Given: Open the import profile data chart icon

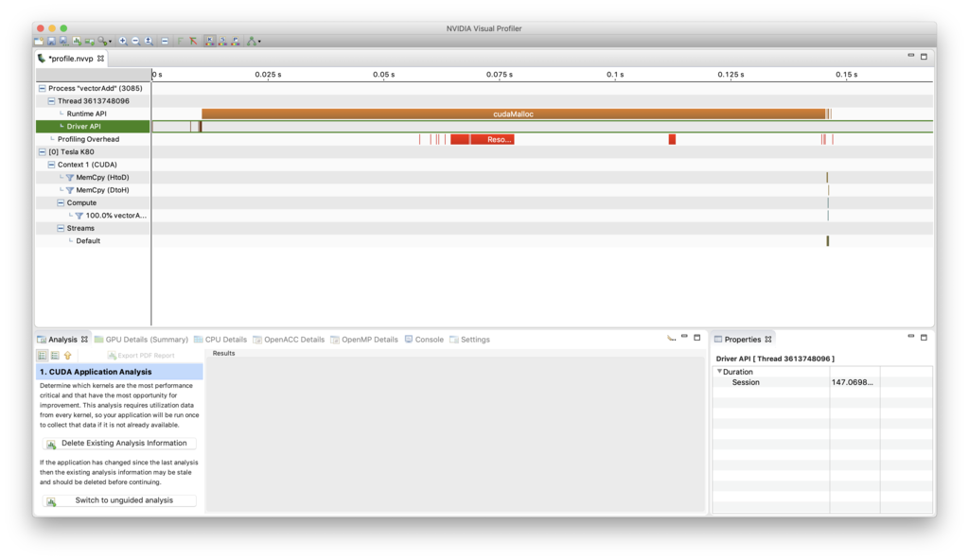Looking at the screenshot, I should point(77,42).
